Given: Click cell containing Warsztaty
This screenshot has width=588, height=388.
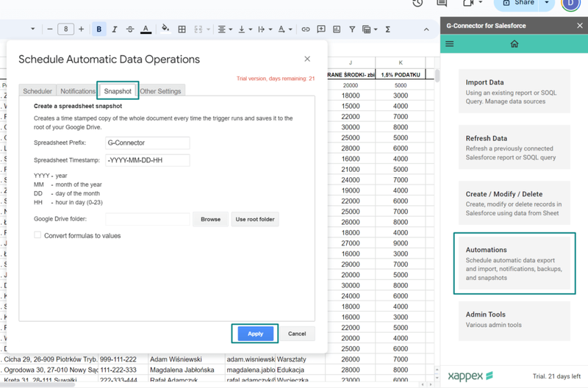Looking at the screenshot, I should (300, 359).
